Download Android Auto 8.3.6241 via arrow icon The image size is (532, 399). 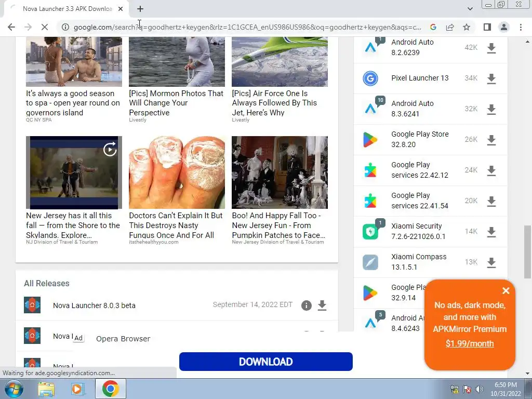tap(491, 109)
